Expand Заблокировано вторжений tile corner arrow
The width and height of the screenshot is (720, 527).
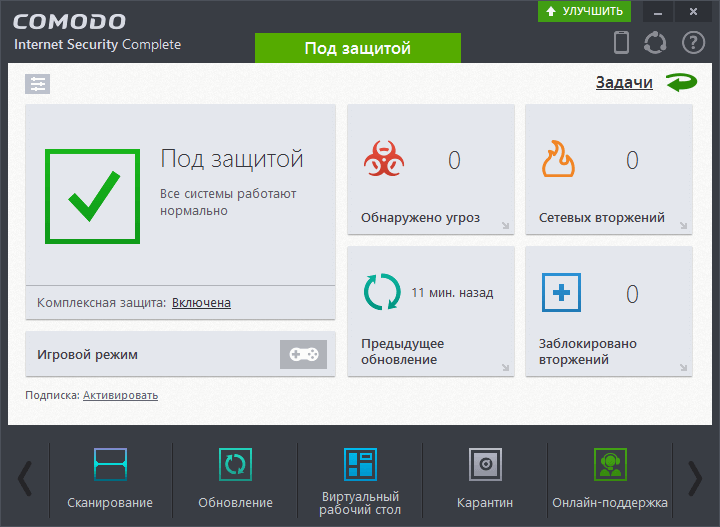[683, 367]
